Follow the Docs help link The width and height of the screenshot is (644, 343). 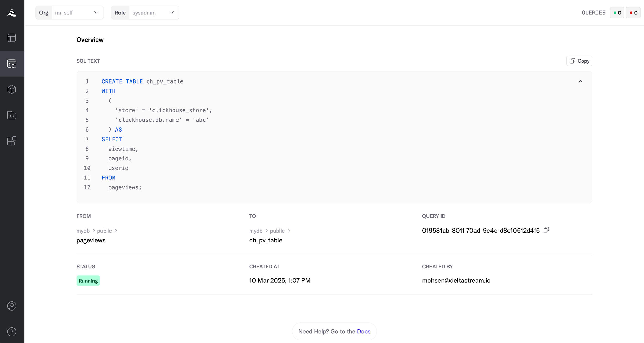tap(363, 331)
